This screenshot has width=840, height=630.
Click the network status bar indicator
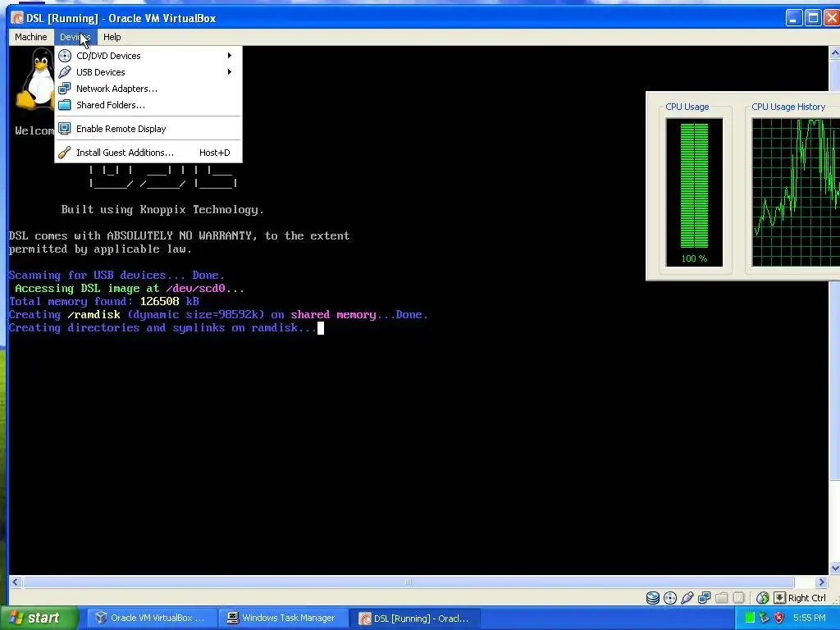(x=705, y=598)
